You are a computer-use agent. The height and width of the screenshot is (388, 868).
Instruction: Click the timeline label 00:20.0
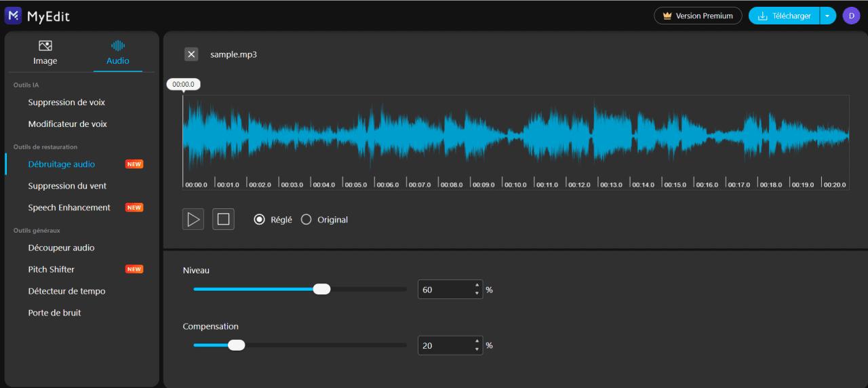(x=835, y=185)
